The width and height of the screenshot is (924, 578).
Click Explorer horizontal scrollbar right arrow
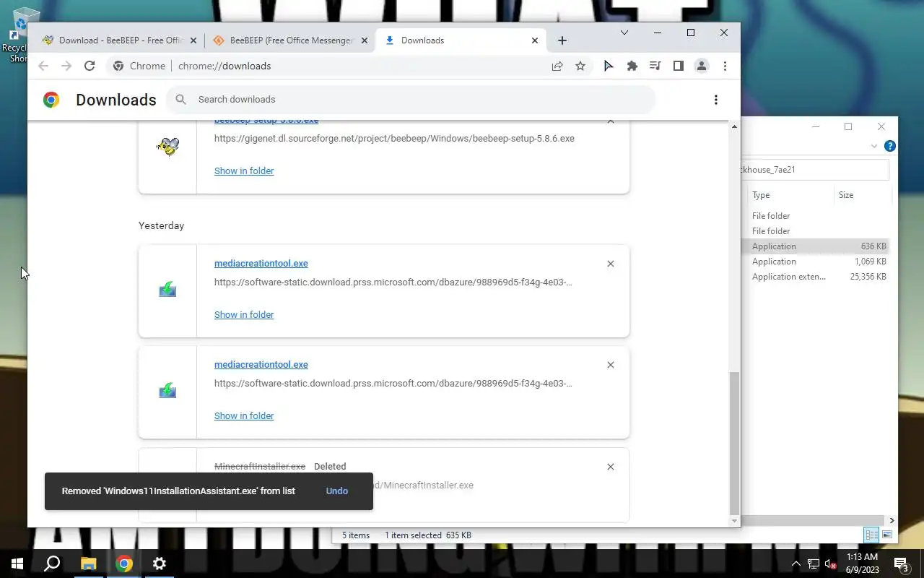892,520
